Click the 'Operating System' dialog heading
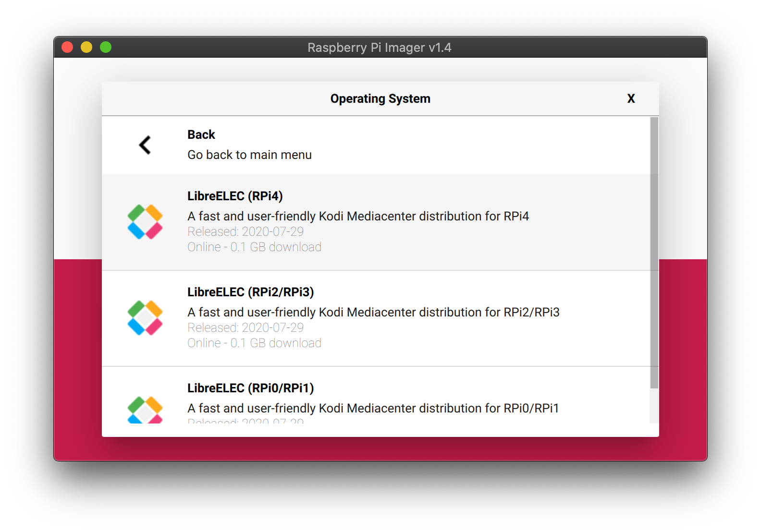This screenshot has height=532, width=761. [380, 98]
